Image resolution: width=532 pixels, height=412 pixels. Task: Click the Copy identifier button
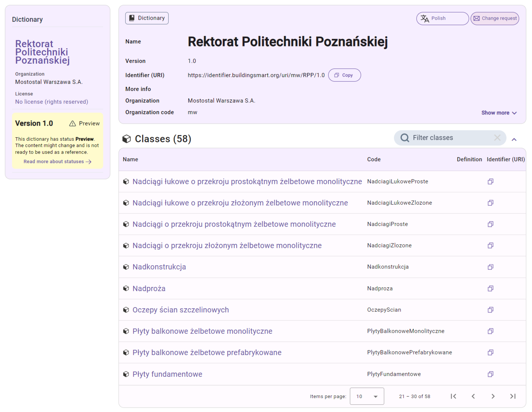(344, 75)
